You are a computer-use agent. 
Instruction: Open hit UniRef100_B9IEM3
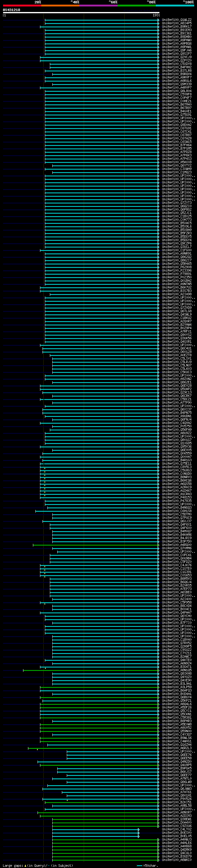(x=176, y=30)
